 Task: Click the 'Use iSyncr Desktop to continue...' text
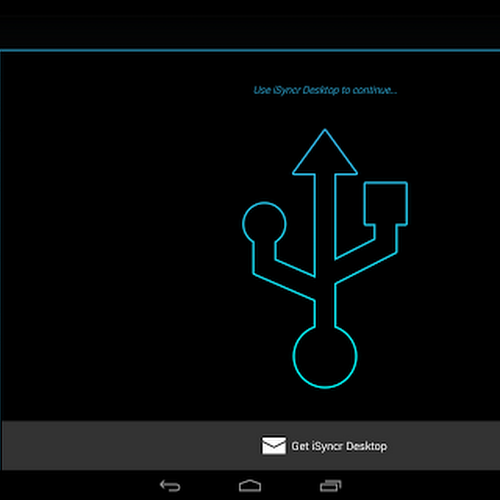325,90
